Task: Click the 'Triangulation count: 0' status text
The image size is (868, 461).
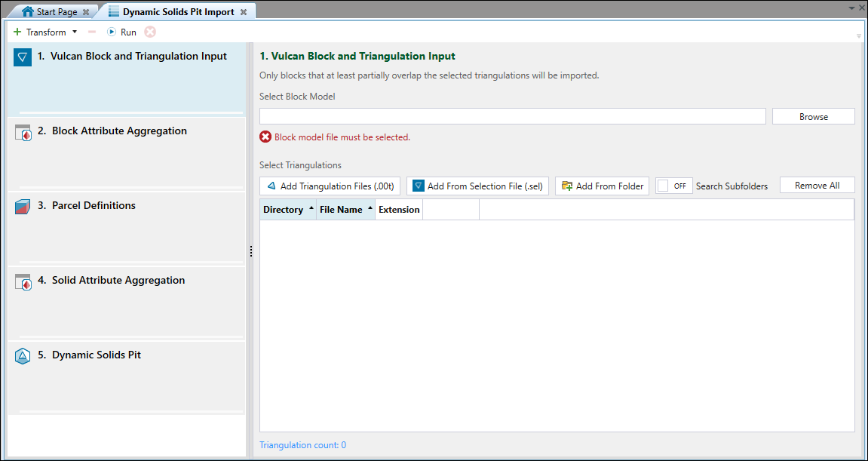Action: click(x=303, y=445)
